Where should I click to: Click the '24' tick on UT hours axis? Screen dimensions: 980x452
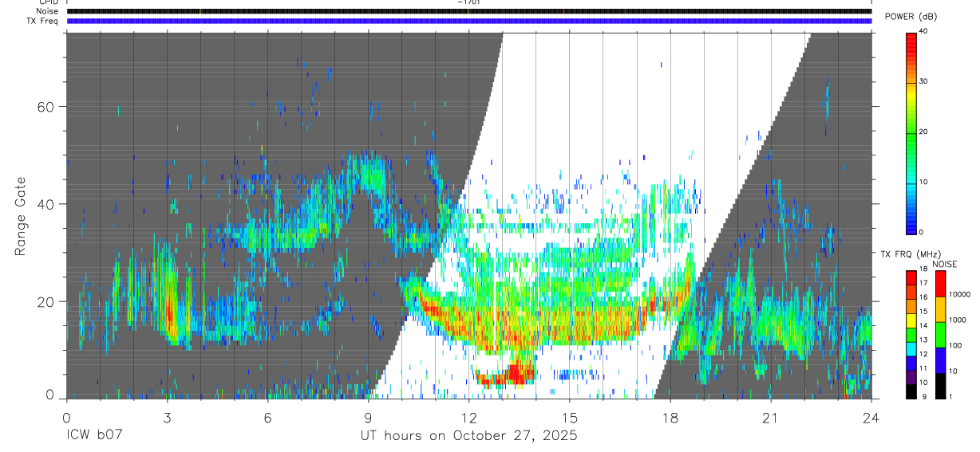tap(871, 418)
